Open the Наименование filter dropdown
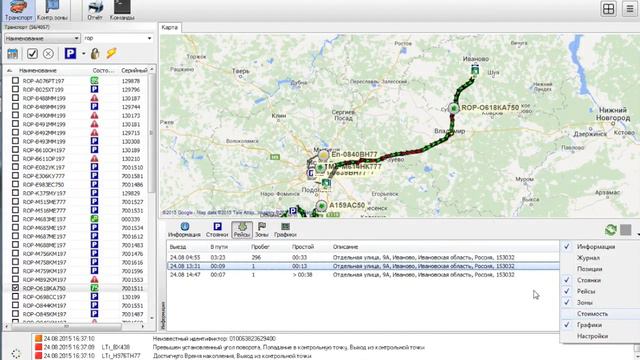640x360 pixels. [42, 38]
